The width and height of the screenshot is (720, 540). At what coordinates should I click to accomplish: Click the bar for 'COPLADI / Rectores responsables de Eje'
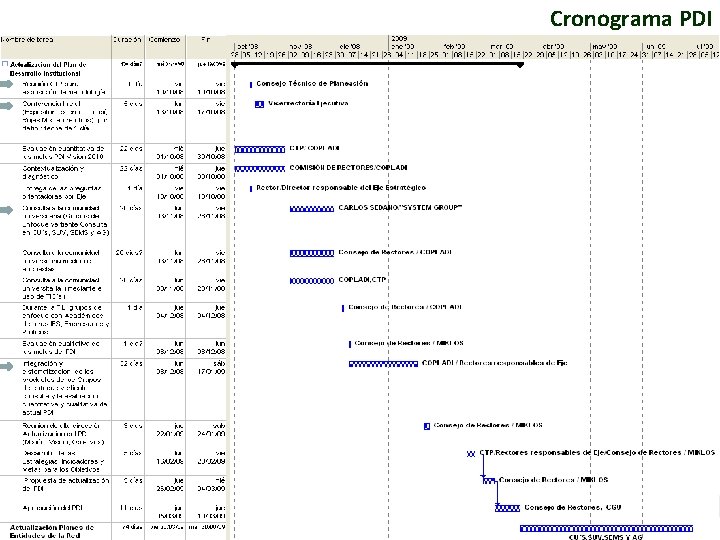click(x=383, y=364)
